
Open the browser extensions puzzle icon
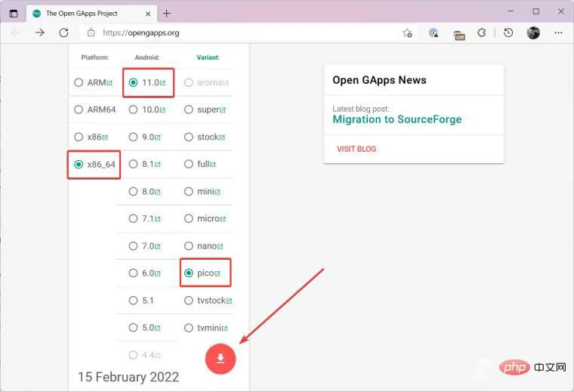[x=482, y=33]
